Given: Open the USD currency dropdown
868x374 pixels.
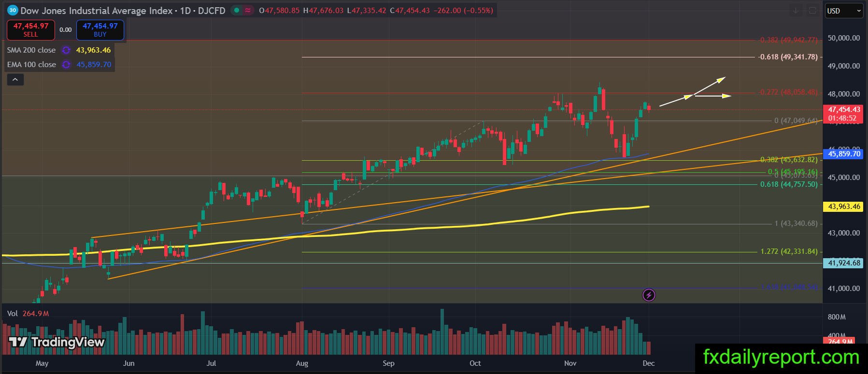Looking at the screenshot, I should 843,11.
